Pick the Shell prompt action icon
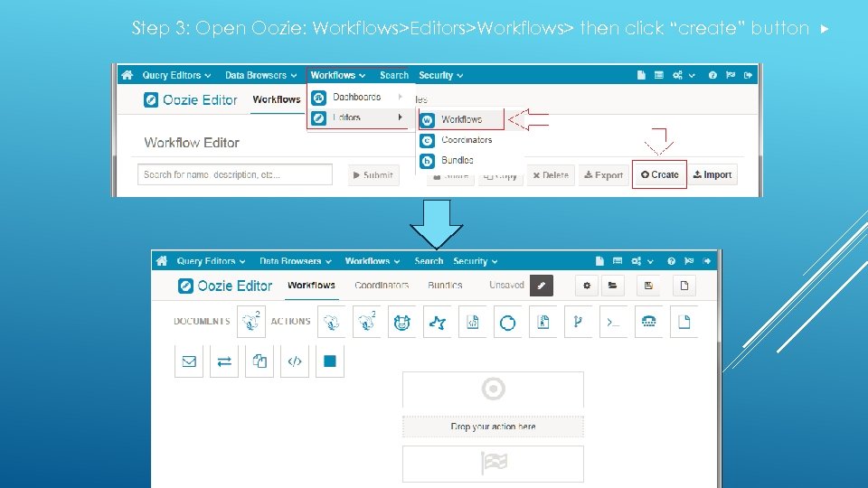The image size is (868, 488). pyautogui.click(x=613, y=322)
